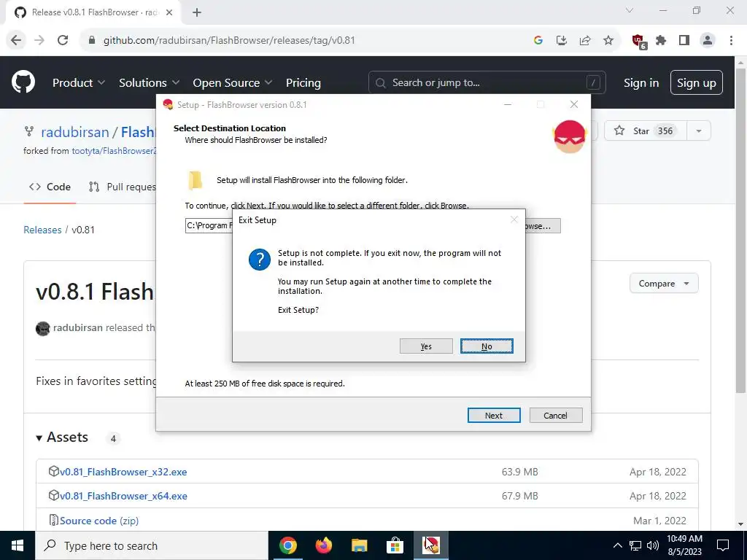Open the tab search chevron
Image resolution: width=747 pixels, height=560 pixels.
pos(630,10)
